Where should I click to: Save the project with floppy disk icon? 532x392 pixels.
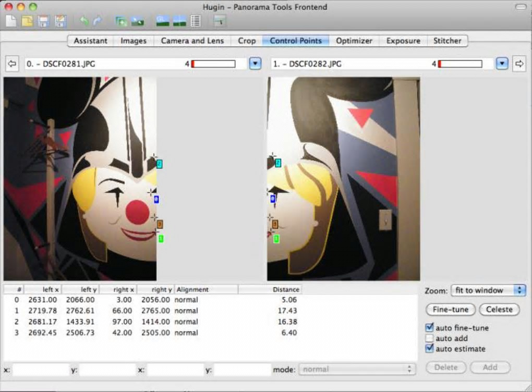(x=43, y=21)
